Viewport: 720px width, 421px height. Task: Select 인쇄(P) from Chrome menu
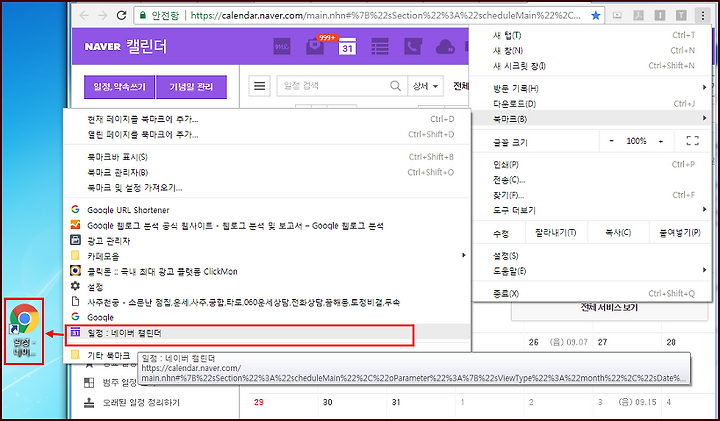[591, 164]
